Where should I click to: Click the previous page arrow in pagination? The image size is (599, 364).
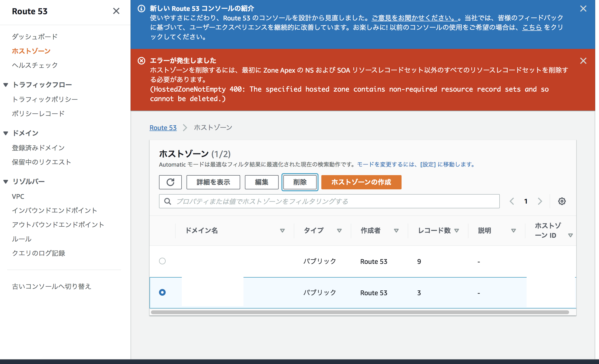coord(512,201)
